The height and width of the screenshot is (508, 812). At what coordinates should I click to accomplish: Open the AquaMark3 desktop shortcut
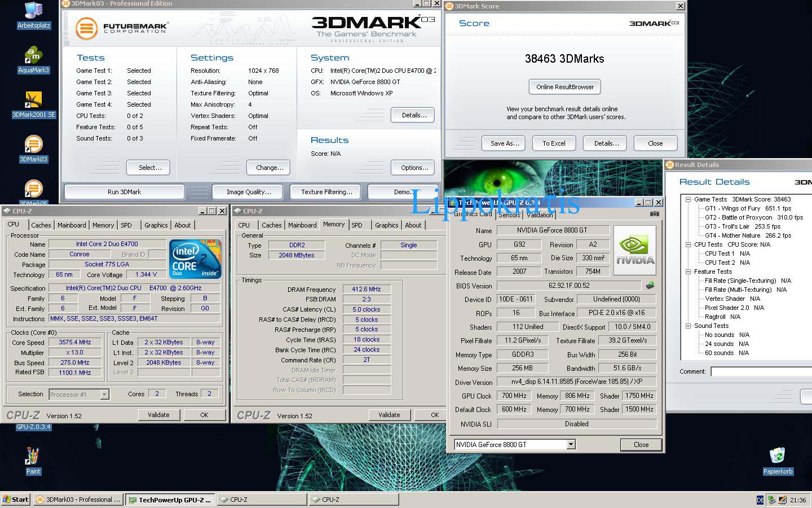coord(33,60)
